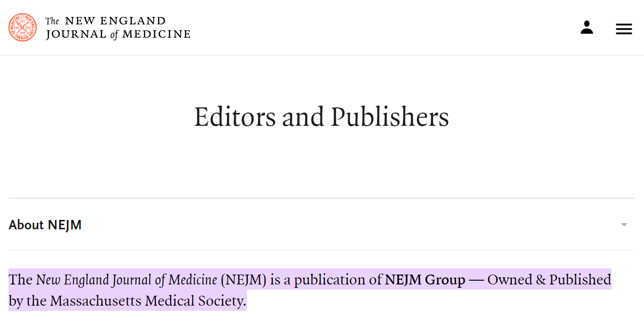The height and width of the screenshot is (324, 644).
Task: Click "MEDICINE" in the header wordmark
Action: click(156, 34)
